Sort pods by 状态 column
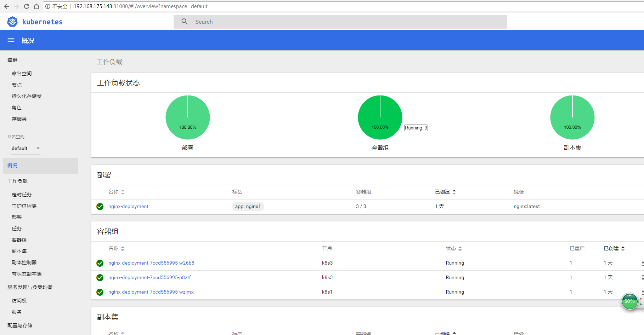Image resolution: width=644 pixels, height=335 pixels. [454, 248]
